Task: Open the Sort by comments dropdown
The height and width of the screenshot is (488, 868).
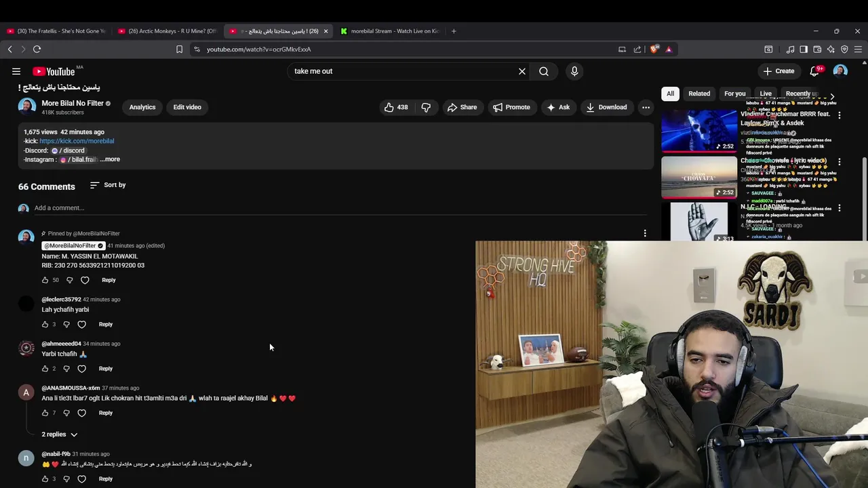Action: click(x=108, y=185)
